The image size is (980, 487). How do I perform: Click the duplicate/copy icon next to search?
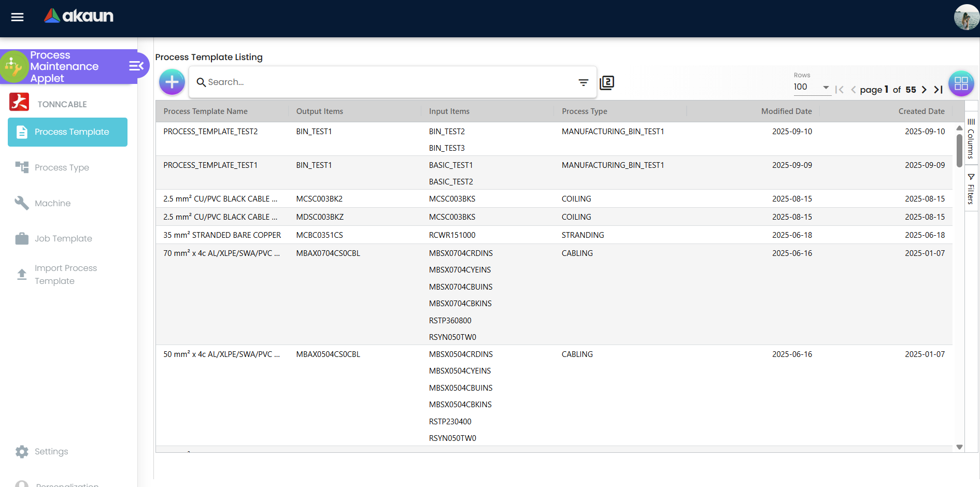607,83
